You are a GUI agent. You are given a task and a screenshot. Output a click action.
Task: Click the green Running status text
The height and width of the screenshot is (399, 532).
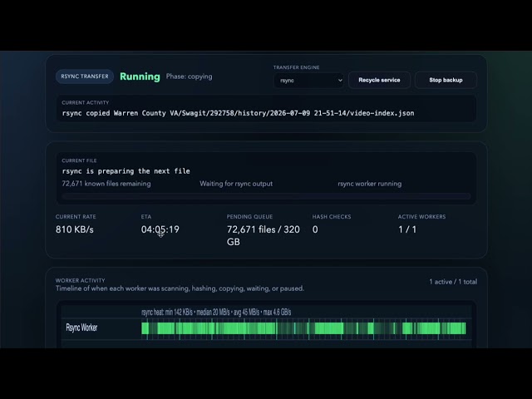[140, 76]
